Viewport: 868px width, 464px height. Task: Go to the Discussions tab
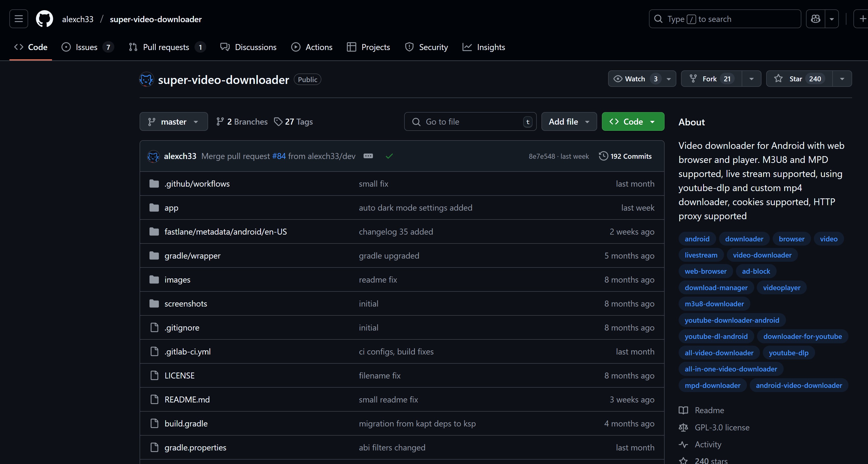[x=248, y=47]
